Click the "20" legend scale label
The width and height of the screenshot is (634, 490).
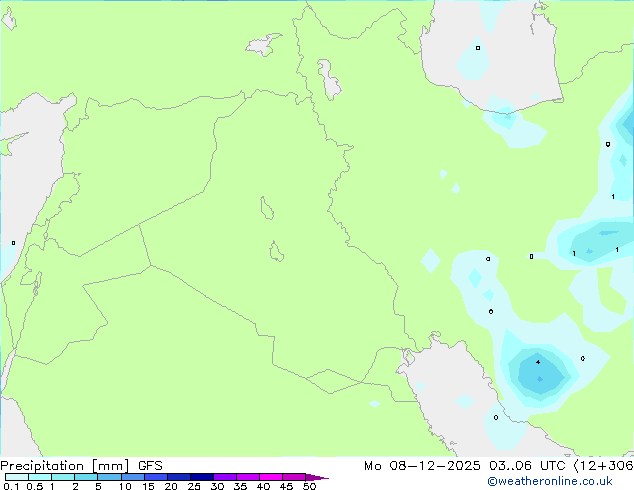[171, 486]
